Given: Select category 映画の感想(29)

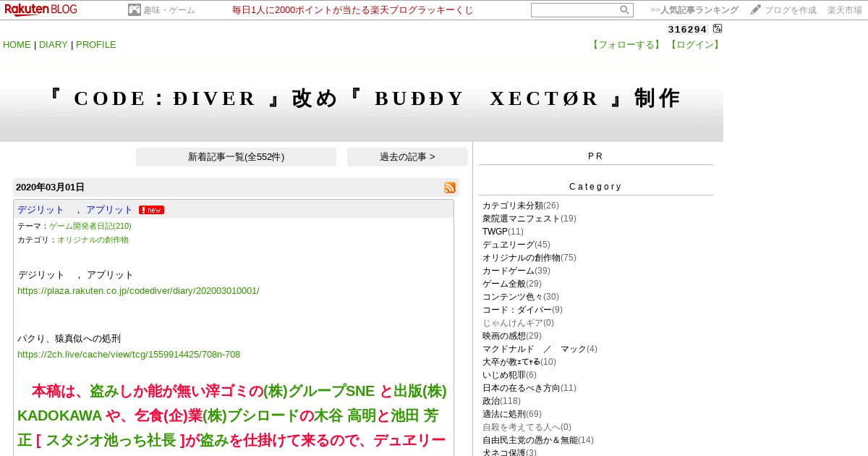Looking at the screenshot, I should click(512, 336).
